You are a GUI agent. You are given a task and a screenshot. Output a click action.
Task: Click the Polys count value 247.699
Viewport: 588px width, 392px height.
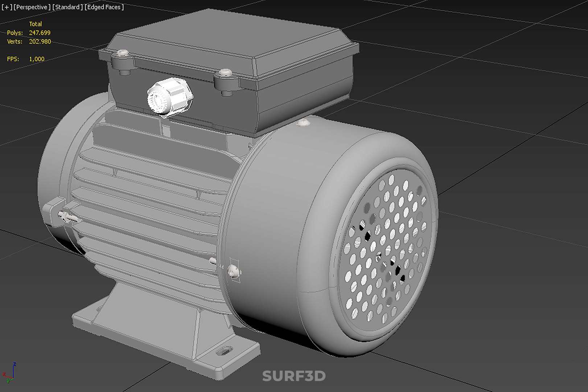tap(40, 33)
